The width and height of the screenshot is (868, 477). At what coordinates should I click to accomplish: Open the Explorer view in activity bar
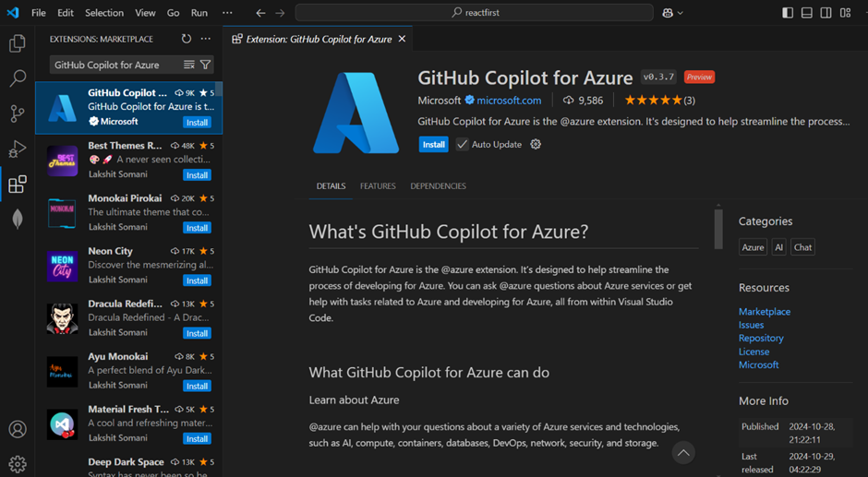point(18,43)
